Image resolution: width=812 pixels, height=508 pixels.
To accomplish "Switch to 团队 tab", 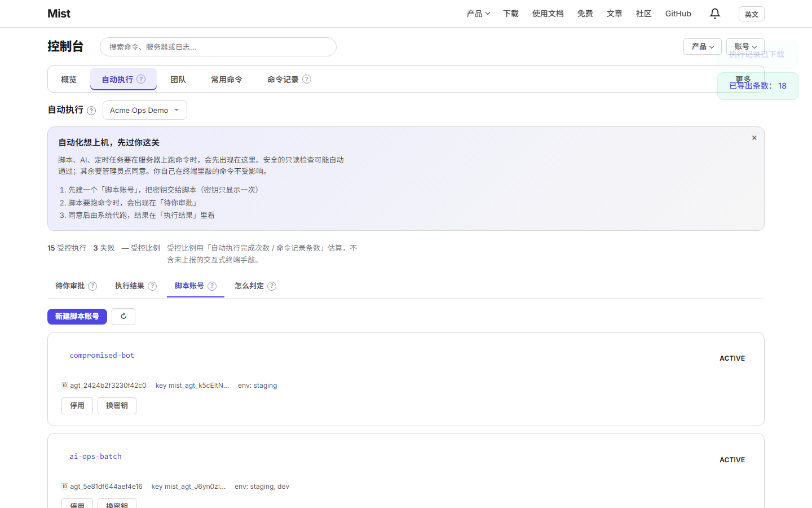I will pyautogui.click(x=178, y=80).
